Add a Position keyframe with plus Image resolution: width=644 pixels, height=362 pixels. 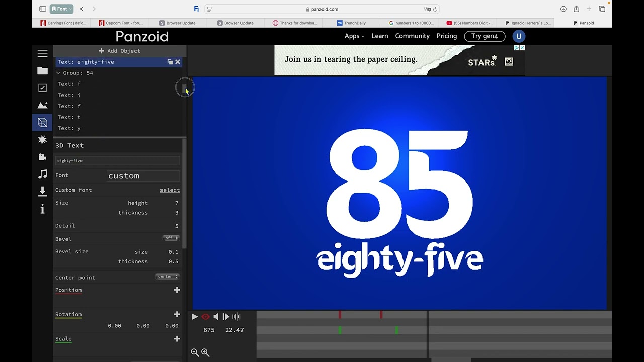[x=177, y=290]
